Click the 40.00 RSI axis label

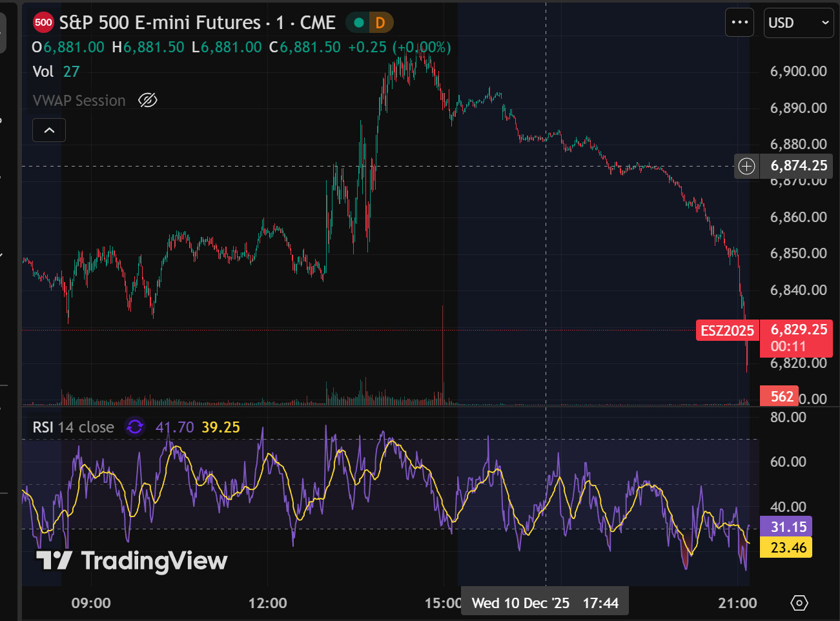pyautogui.click(x=788, y=507)
